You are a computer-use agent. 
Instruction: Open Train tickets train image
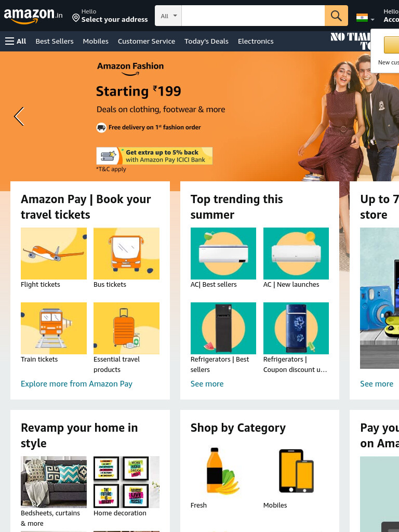(54, 328)
